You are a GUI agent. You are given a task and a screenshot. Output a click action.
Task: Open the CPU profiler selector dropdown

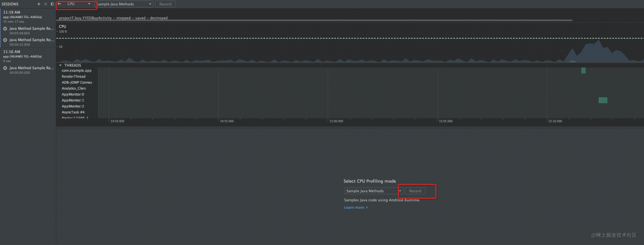coord(78,4)
